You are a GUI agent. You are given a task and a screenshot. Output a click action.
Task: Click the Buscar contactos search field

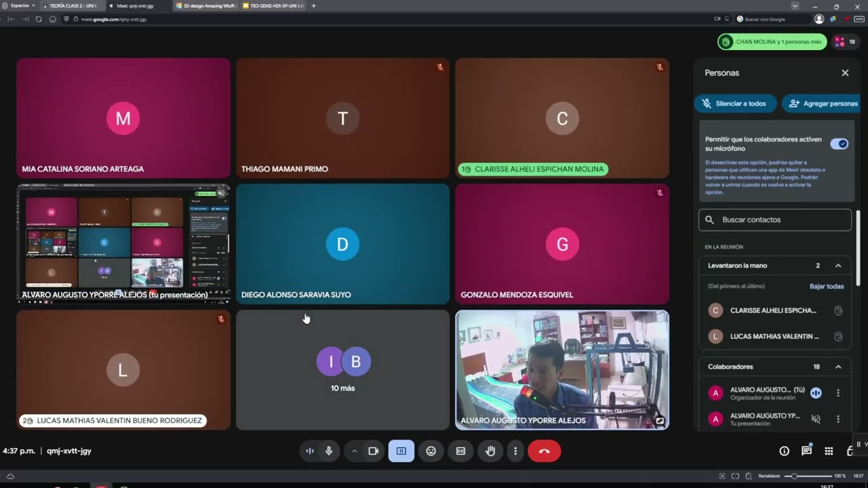tap(775, 220)
